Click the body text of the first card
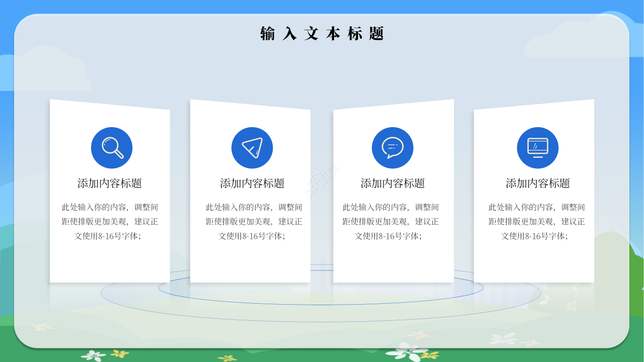Screen dimensions: 644x362 [x=110, y=221]
